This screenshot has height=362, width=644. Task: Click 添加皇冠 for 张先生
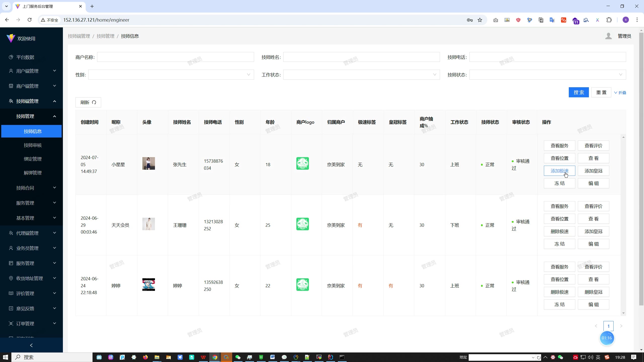593,171
